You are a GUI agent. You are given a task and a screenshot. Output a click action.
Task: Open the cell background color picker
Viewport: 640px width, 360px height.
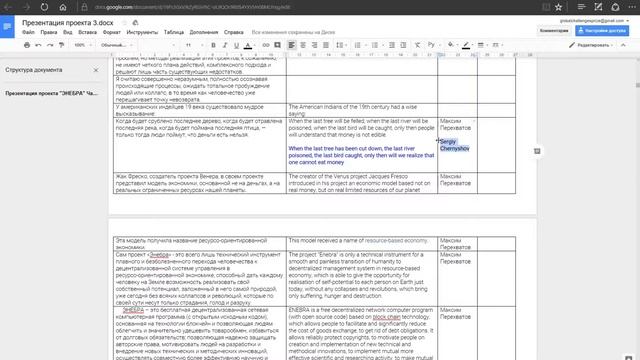click(452, 45)
